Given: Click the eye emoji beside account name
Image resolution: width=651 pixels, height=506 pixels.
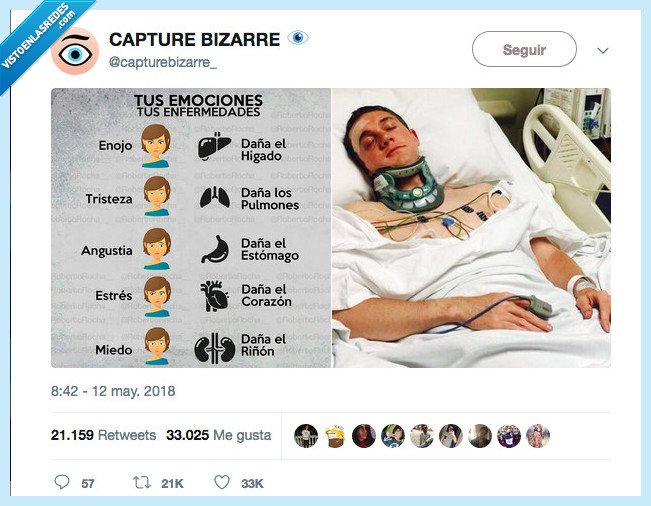Looking at the screenshot, I should tap(298, 38).
